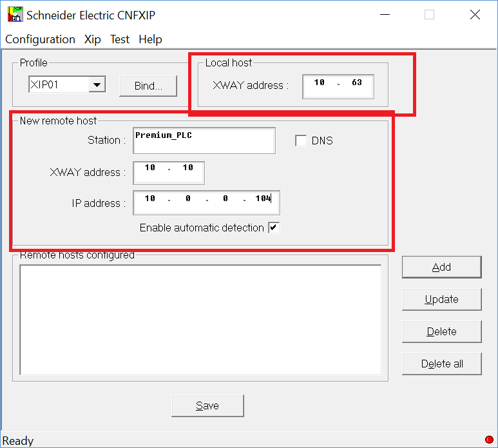
Task: Click the Bind... button
Action: (148, 86)
